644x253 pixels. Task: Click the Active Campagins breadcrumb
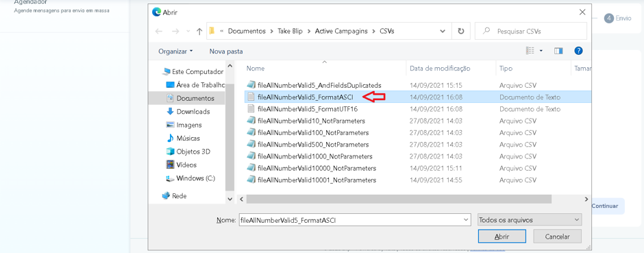click(x=341, y=32)
